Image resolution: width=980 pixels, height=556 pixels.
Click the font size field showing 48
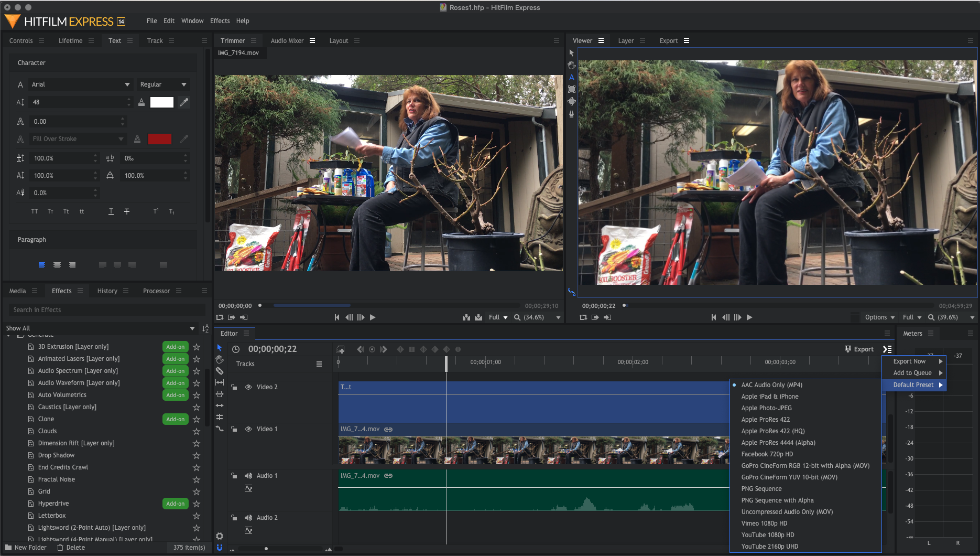pyautogui.click(x=81, y=102)
